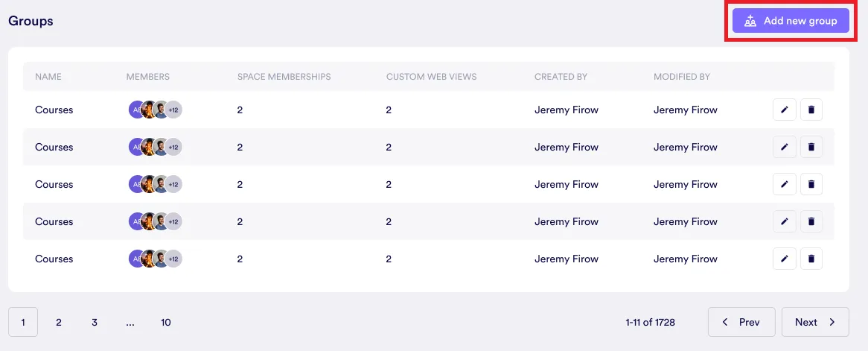Delete the first Courses group via trash icon
The width and height of the screenshot is (868, 351).
(811, 110)
